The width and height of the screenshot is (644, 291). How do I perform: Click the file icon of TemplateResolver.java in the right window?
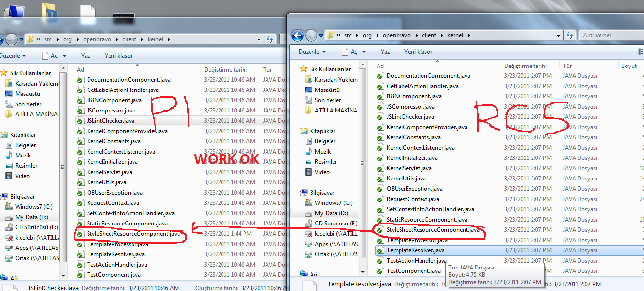pyautogui.click(x=380, y=250)
